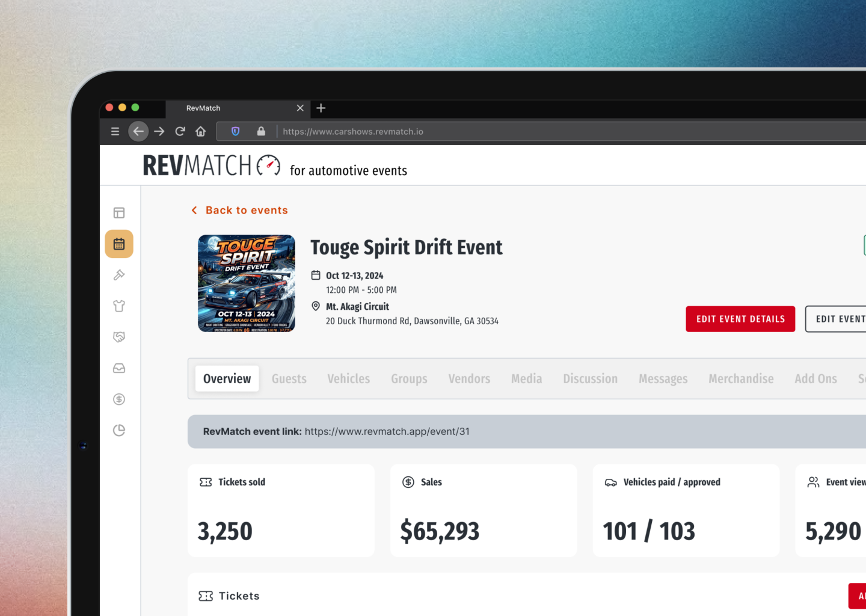Switch to the Add Ons tab
Image resolution: width=866 pixels, height=616 pixels.
[x=815, y=379]
